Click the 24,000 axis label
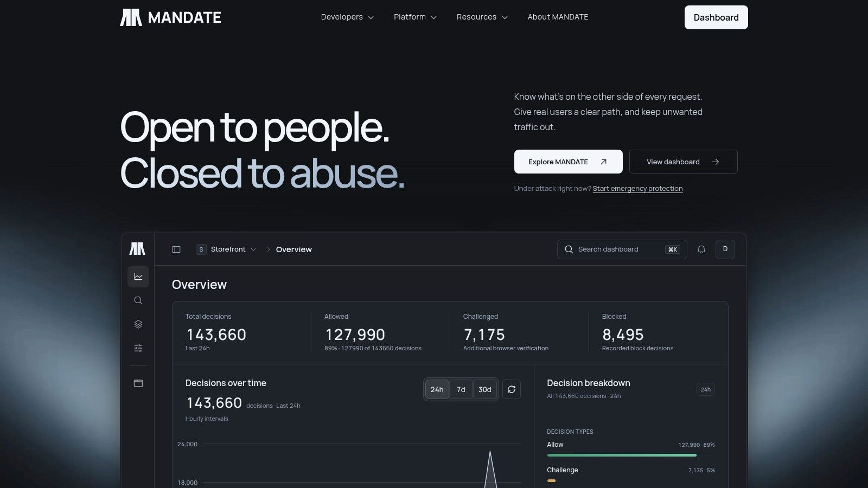 click(x=188, y=444)
